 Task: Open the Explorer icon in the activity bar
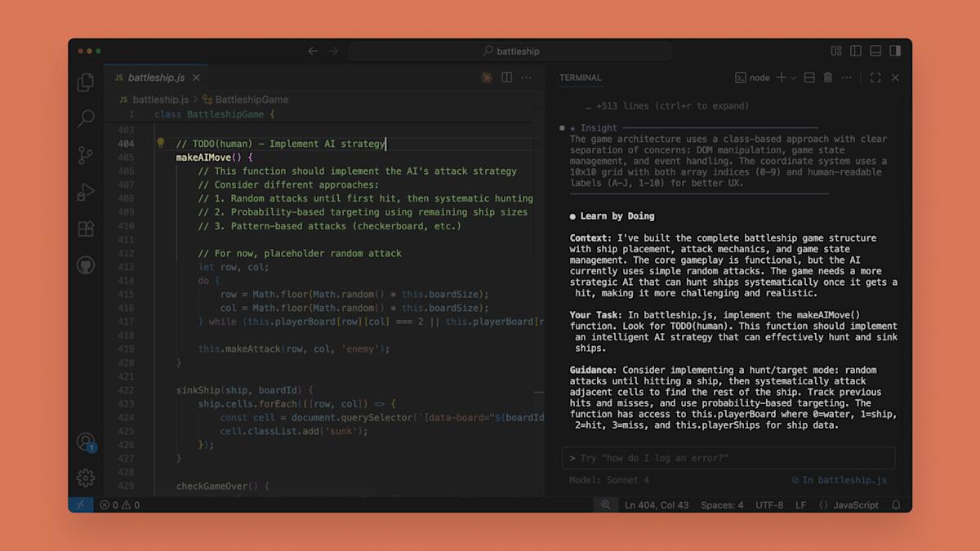point(85,82)
